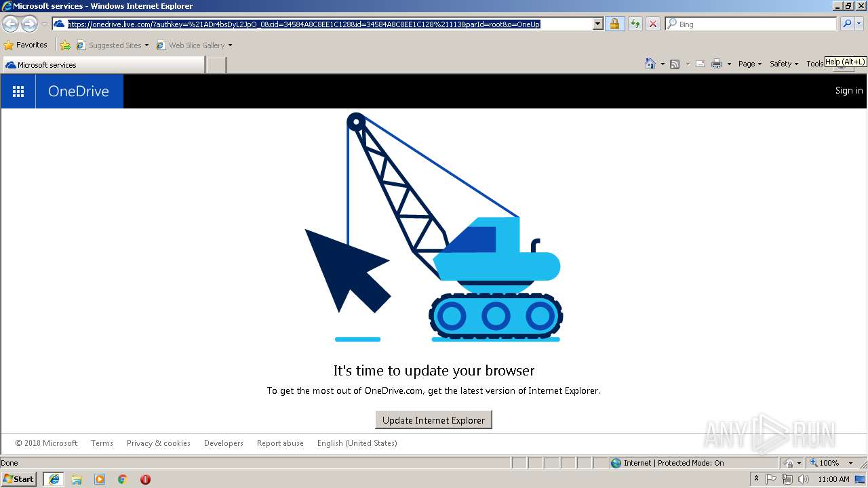Show the security report lock icon
This screenshot has width=868, height=488.
(614, 24)
